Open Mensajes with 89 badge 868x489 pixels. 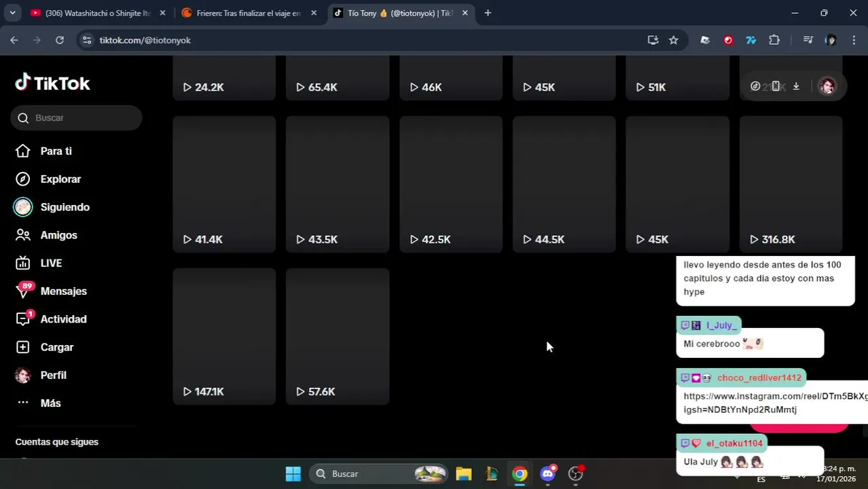click(63, 291)
